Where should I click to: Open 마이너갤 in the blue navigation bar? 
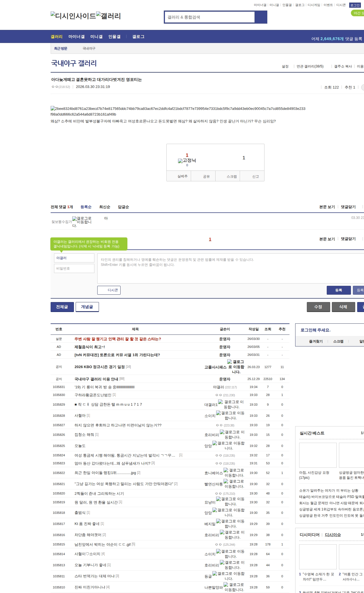[x=76, y=37]
